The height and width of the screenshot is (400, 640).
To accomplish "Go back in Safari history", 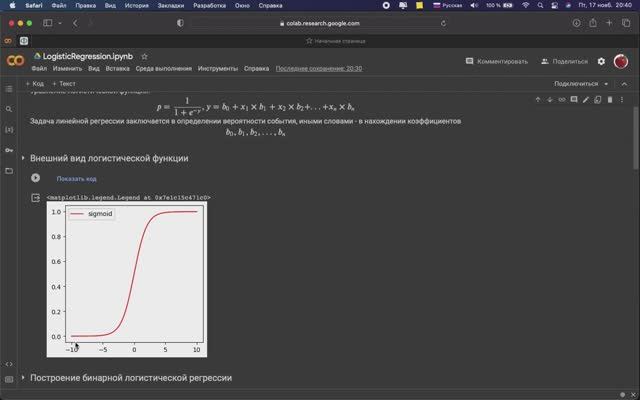I will click(x=75, y=23).
